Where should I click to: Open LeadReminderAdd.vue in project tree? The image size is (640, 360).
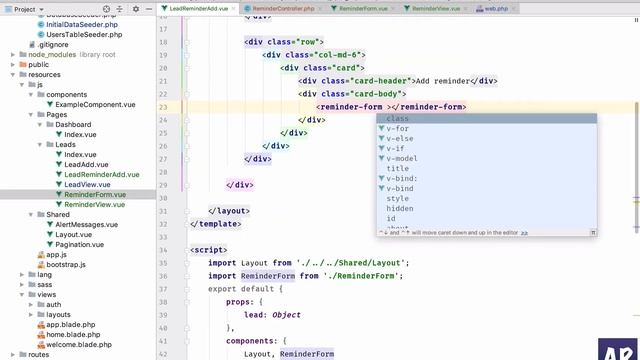point(102,175)
